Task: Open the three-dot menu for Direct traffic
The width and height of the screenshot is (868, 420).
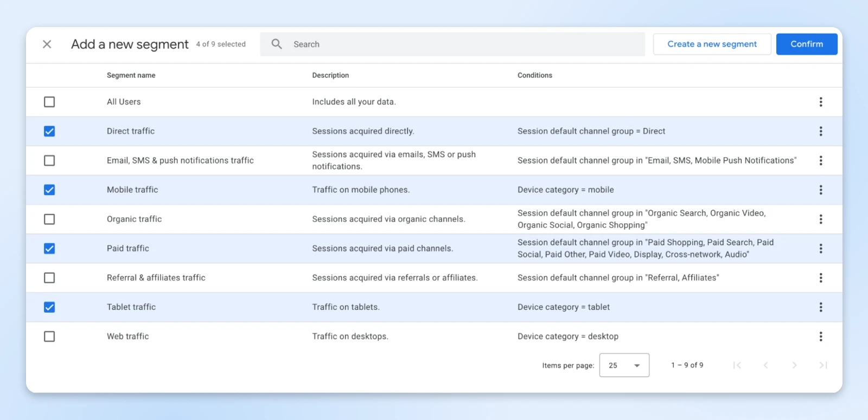Action: (x=820, y=131)
